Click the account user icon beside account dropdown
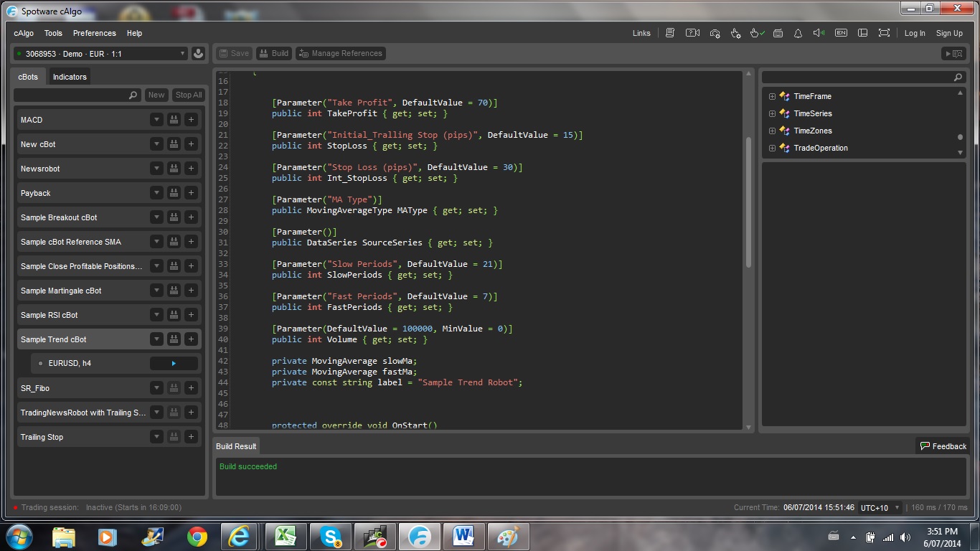 pyautogui.click(x=199, y=54)
